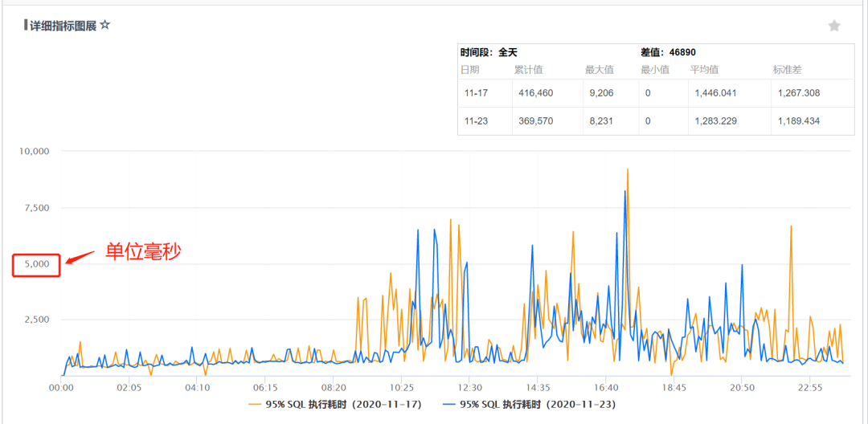Click the 14:35 x-axis label
Viewport: 868px width, 424px height.
click(x=538, y=386)
